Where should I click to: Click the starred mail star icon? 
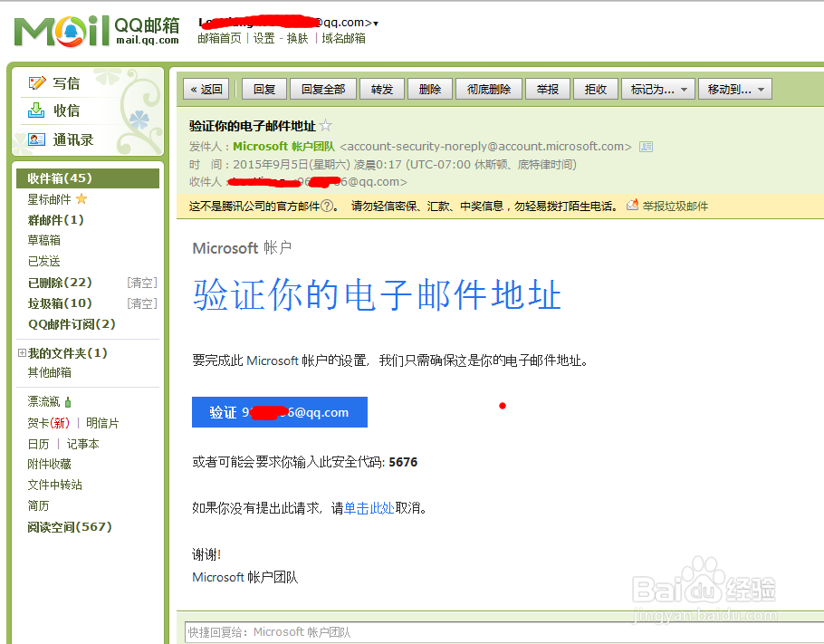(81, 198)
